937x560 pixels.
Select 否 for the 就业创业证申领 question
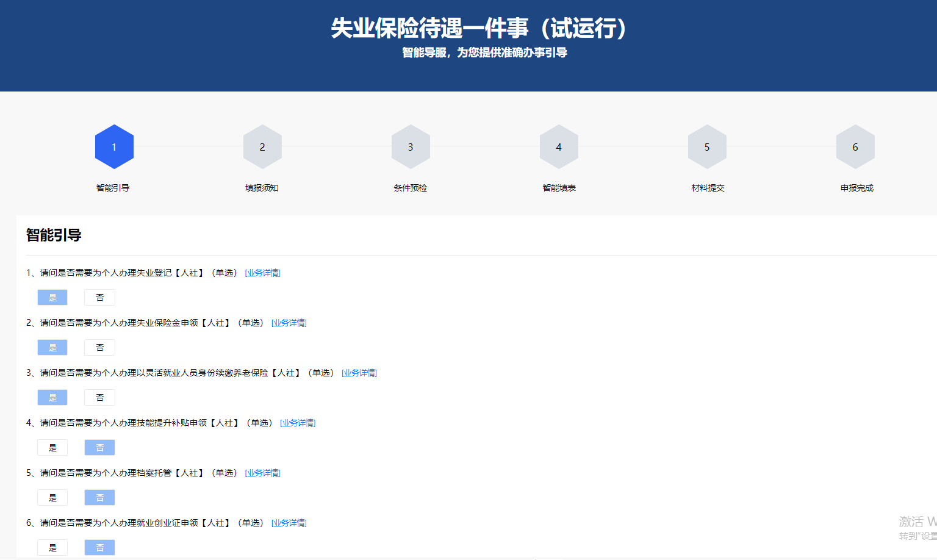click(99, 547)
